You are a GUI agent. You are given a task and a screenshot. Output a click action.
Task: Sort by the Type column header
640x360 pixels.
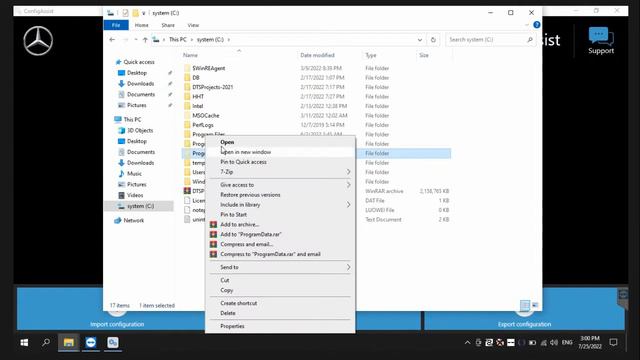[x=371, y=55]
